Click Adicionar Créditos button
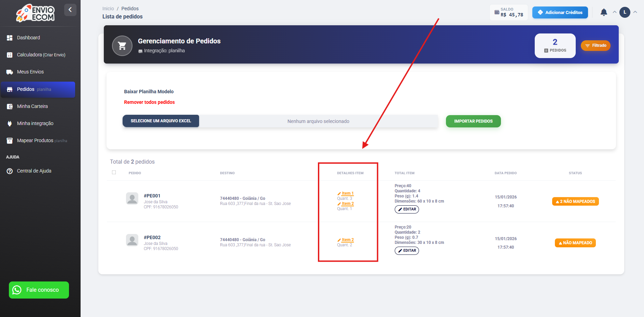 click(x=560, y=12)
